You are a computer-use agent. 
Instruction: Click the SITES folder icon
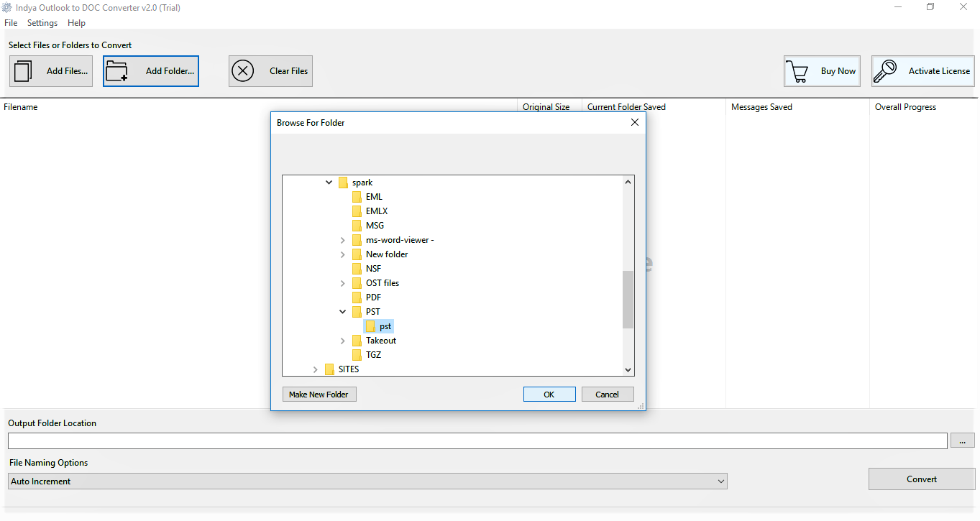click(x=329, y=369)
